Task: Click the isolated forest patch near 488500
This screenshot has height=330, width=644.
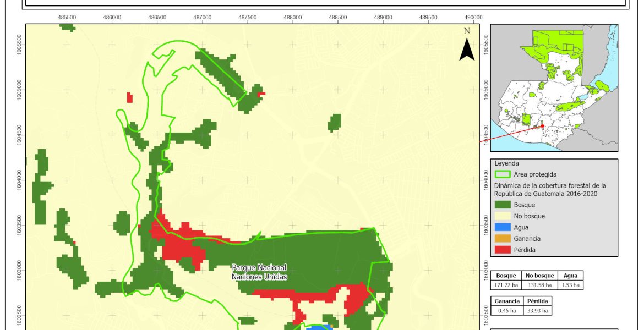Action: point(335,122)
